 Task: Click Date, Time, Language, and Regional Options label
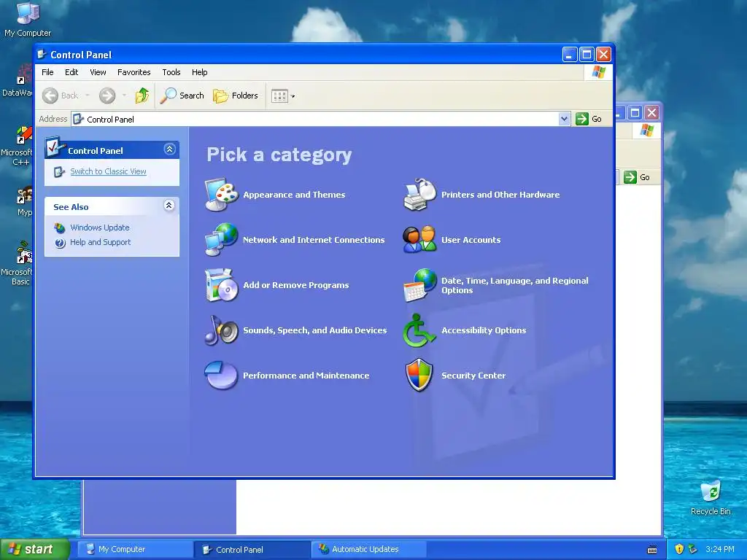514,285
